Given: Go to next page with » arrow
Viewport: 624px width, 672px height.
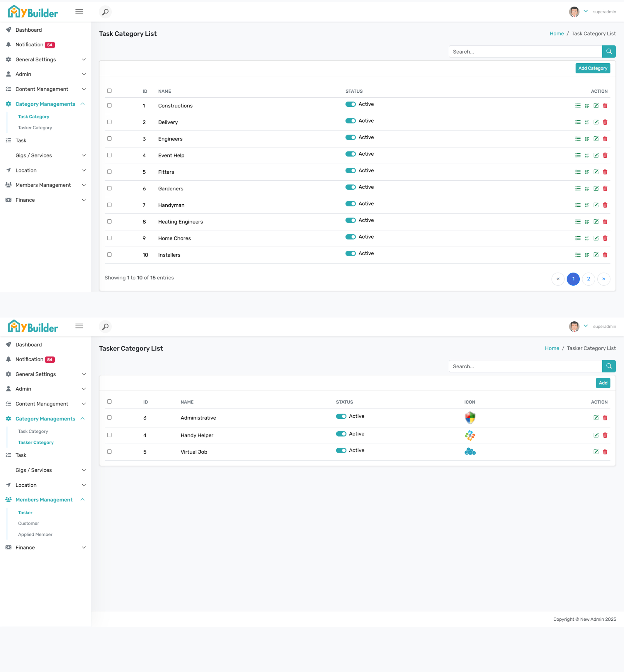Looking at the screenshot, I should click(603, 279).
